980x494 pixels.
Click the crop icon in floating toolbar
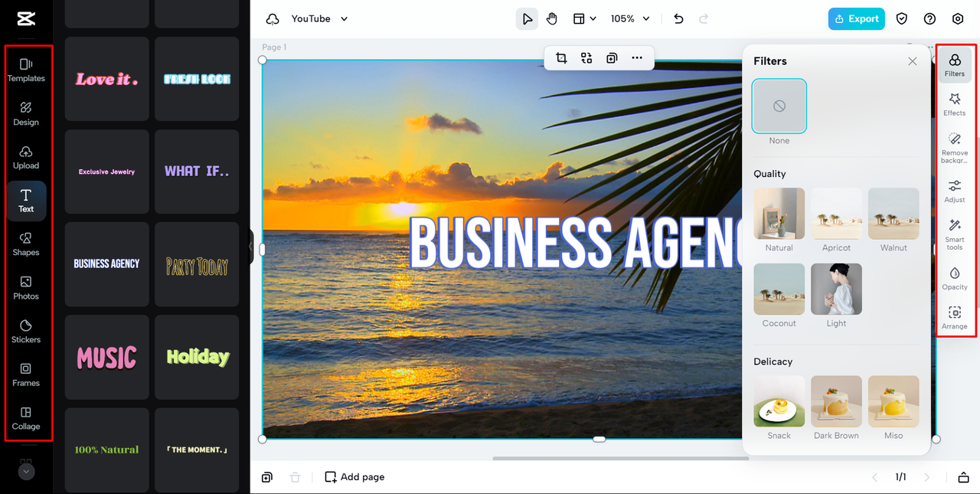[561, 57]
